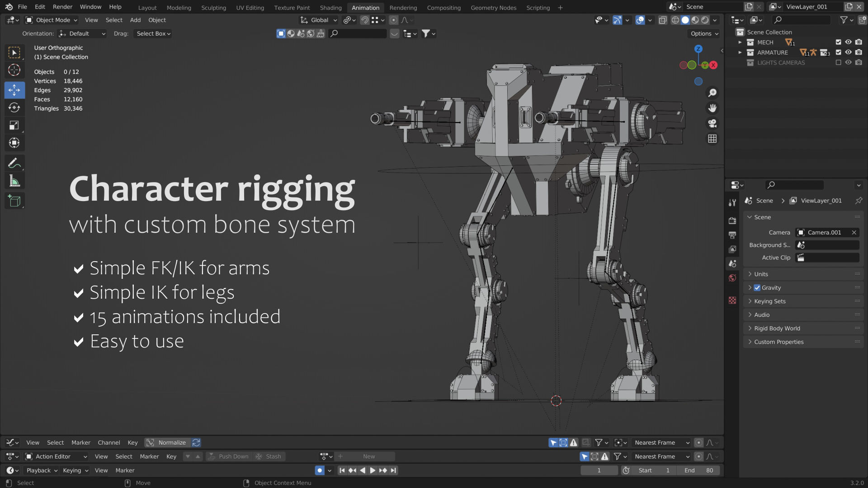
Task: Select the Rotate tool
Action: tap(14, 108)
